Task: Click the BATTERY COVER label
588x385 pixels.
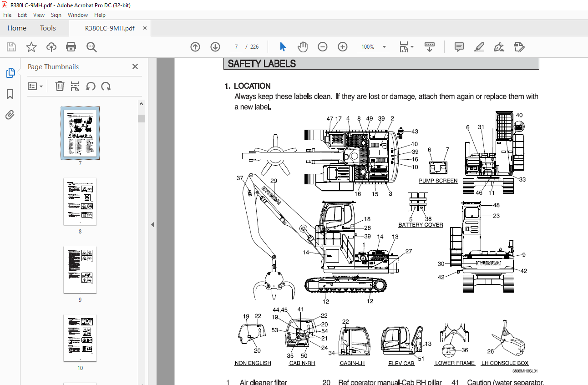Action: tap(421, 225)
